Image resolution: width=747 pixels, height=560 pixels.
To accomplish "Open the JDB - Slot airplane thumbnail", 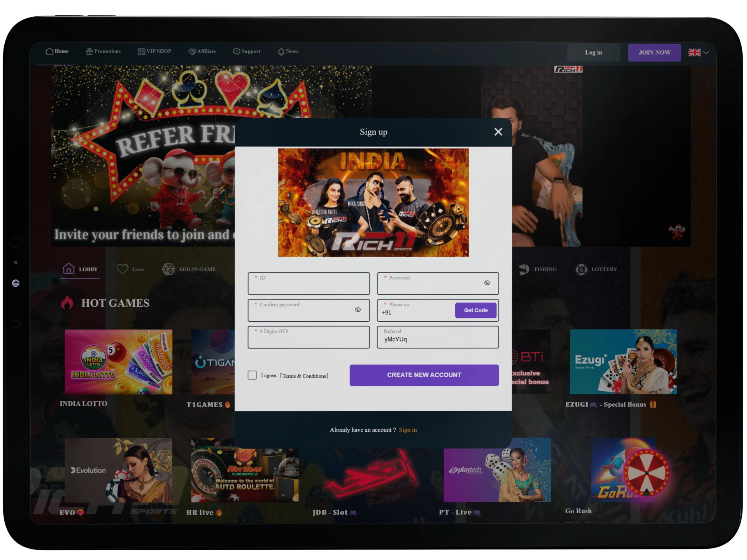I will pyautogui.click(x=371, y=475).
